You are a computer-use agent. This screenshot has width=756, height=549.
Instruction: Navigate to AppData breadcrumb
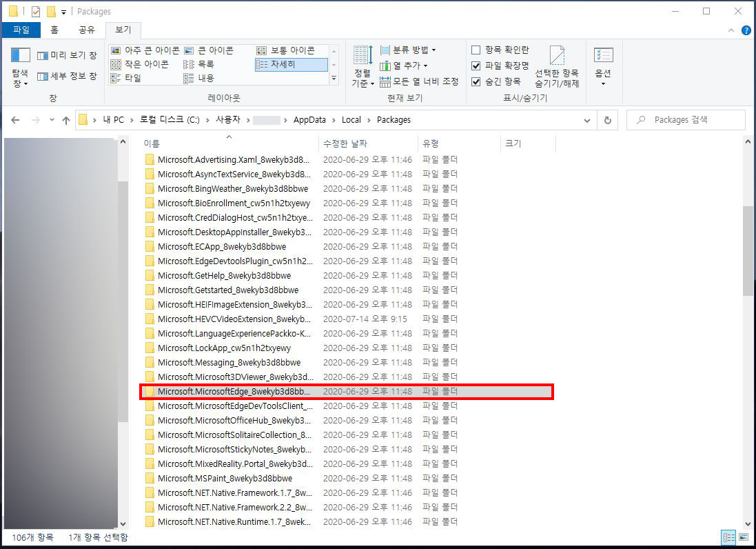pos(309,120)
